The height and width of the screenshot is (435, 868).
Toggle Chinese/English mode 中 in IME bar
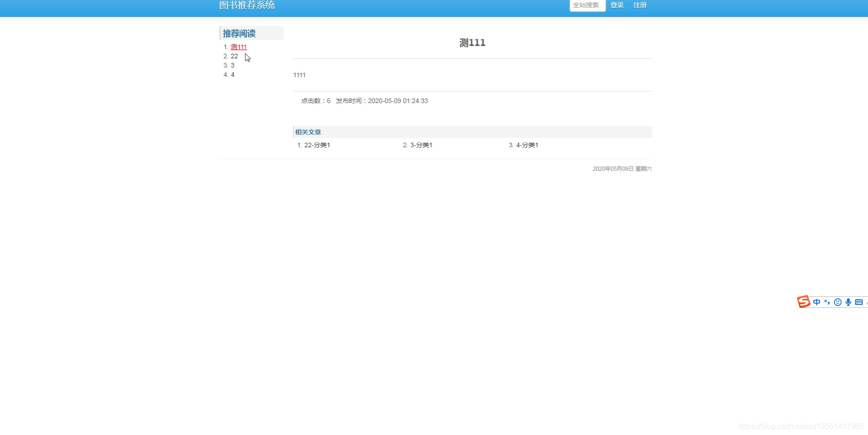tap(817, 302)
